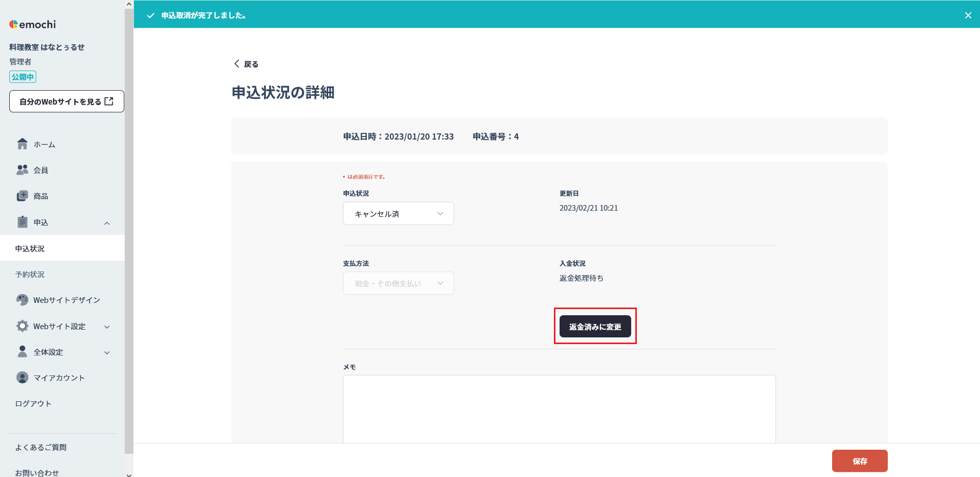Collapse the 申込 menu chevron

107,223
